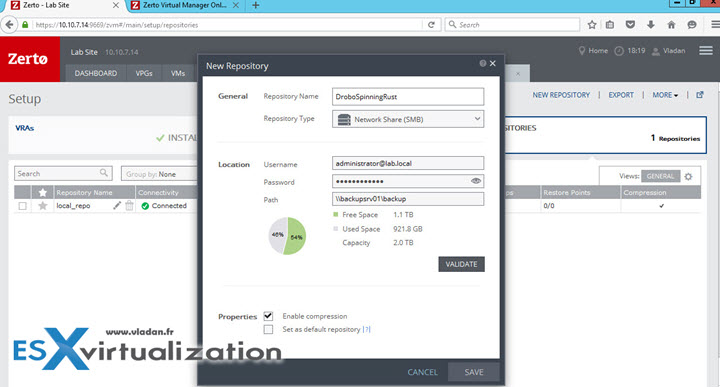
Task: Open the Firefox hamburger menu
Action: click(715, 25)
